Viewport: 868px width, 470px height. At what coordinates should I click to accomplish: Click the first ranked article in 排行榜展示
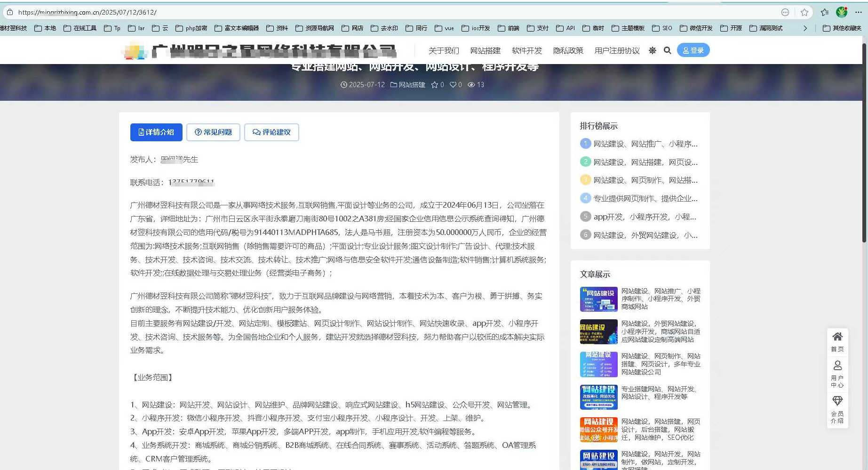pos(645,144)
